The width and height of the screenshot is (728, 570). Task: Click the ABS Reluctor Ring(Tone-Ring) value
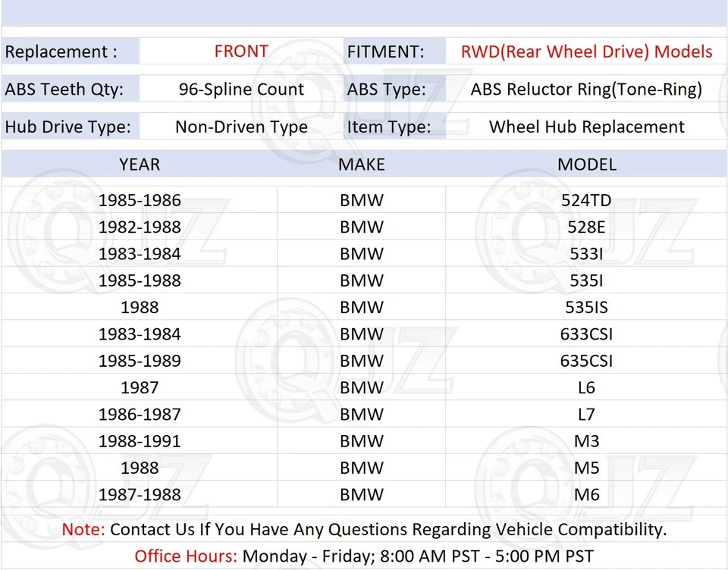click(x=586, y=89)
